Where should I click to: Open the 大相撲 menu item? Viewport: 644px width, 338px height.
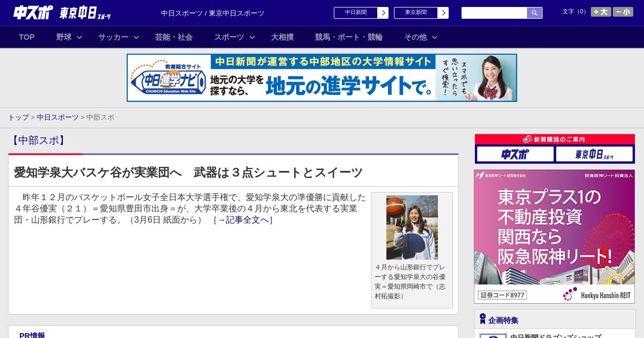click(282, 37)
